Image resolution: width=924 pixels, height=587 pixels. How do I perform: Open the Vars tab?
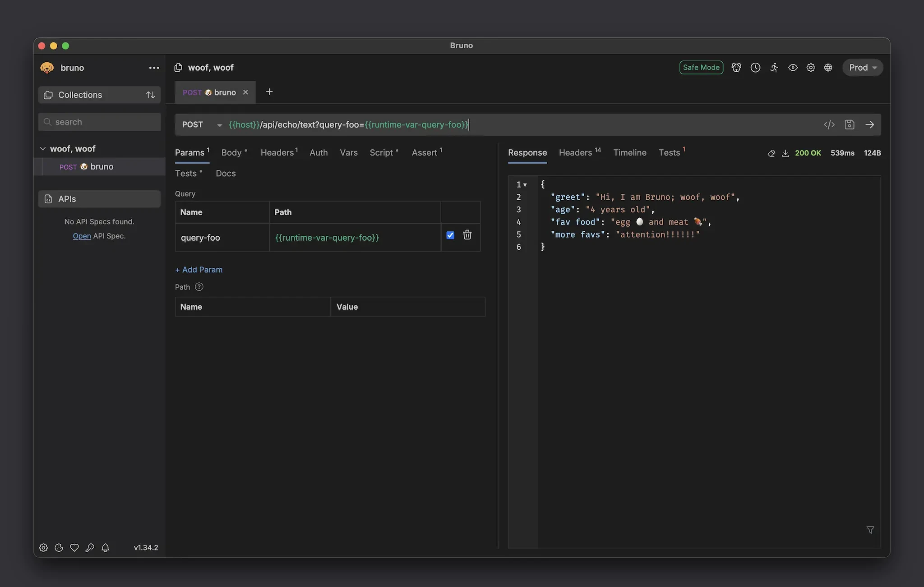[349, 153]
